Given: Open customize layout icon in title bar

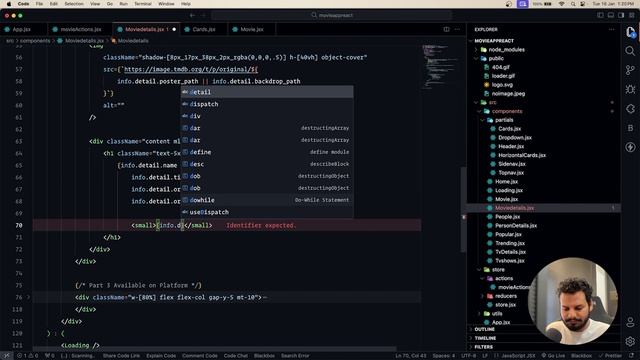Looking at the screenshot, I should (632, 15).
